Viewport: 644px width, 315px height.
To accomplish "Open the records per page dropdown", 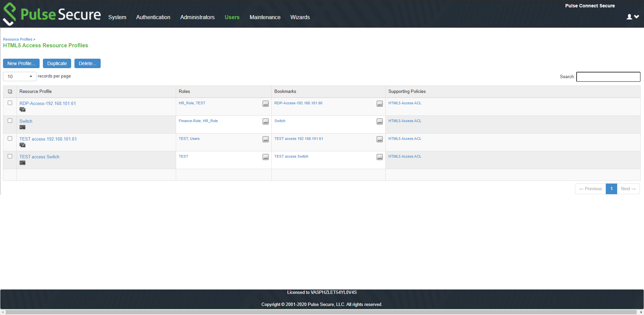I will [19, 76].
